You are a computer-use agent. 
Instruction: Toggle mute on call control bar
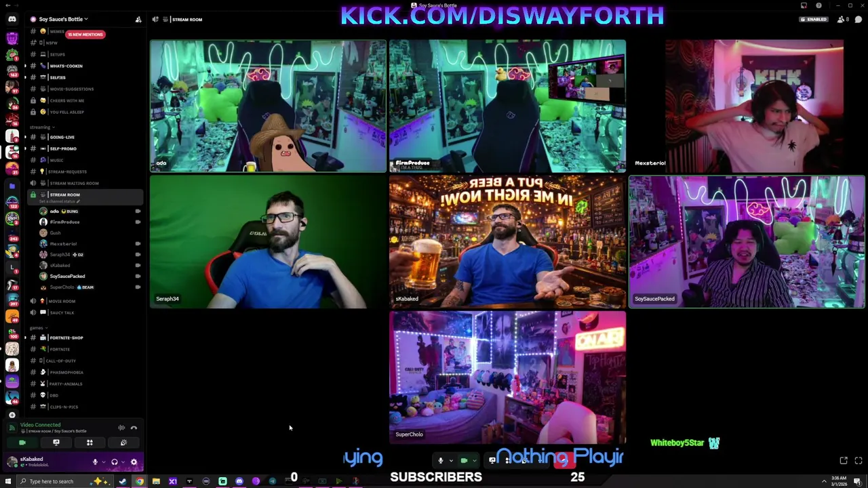point(441,461)
